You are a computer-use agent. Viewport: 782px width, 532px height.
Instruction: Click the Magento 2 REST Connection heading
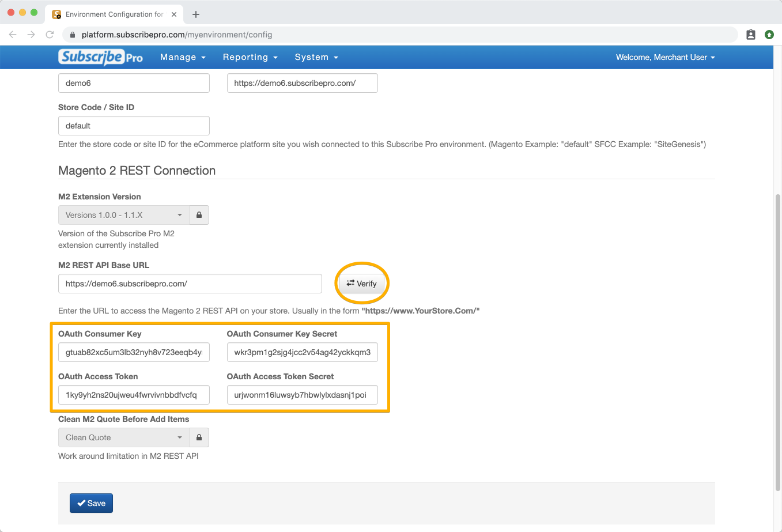click(x=137, y=171)
